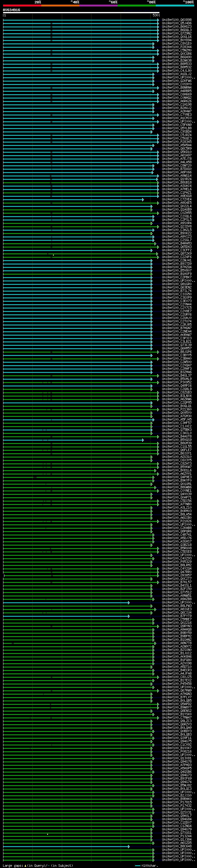Click the alignment bar for UniRef100_B5VQS9
The image size is (197, 868).
pyautogui.click(x=73, y=440)
